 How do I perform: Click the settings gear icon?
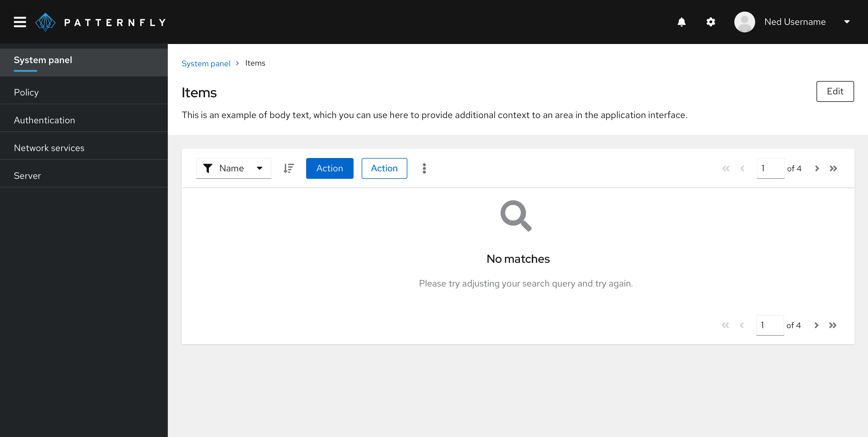click(711, 22)
